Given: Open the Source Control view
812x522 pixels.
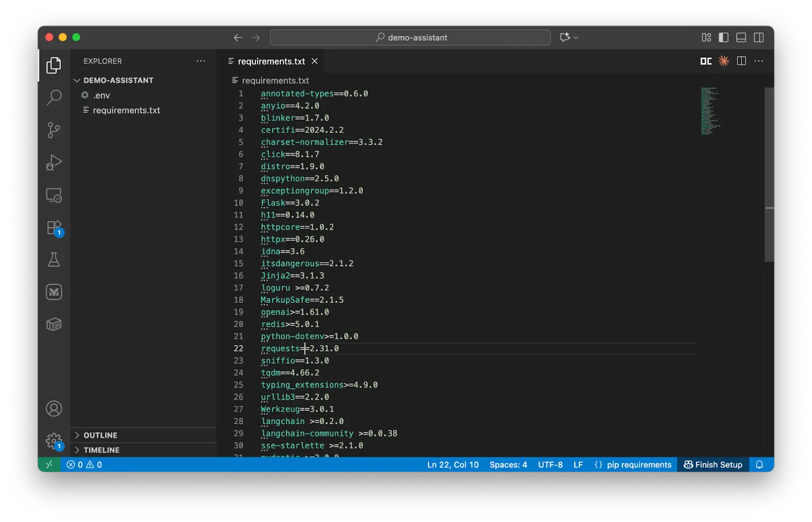Looking at the screenshot, I should [x=54, y=130].
